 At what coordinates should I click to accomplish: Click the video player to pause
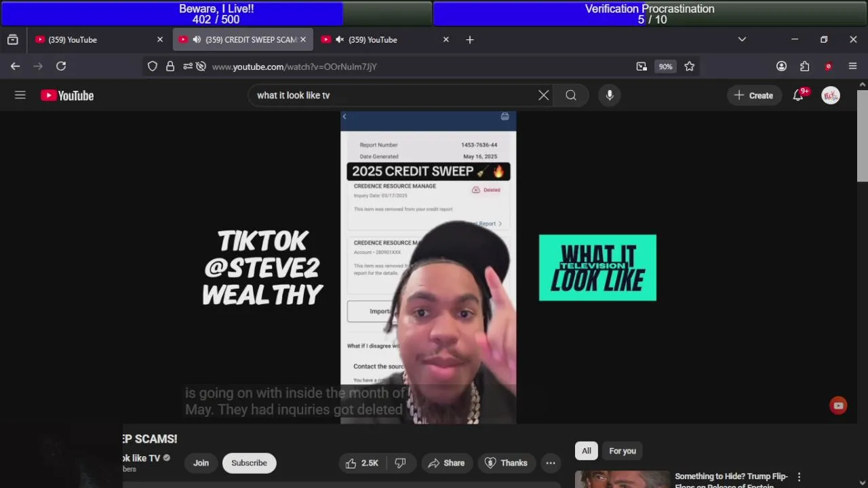click(428, 268)
